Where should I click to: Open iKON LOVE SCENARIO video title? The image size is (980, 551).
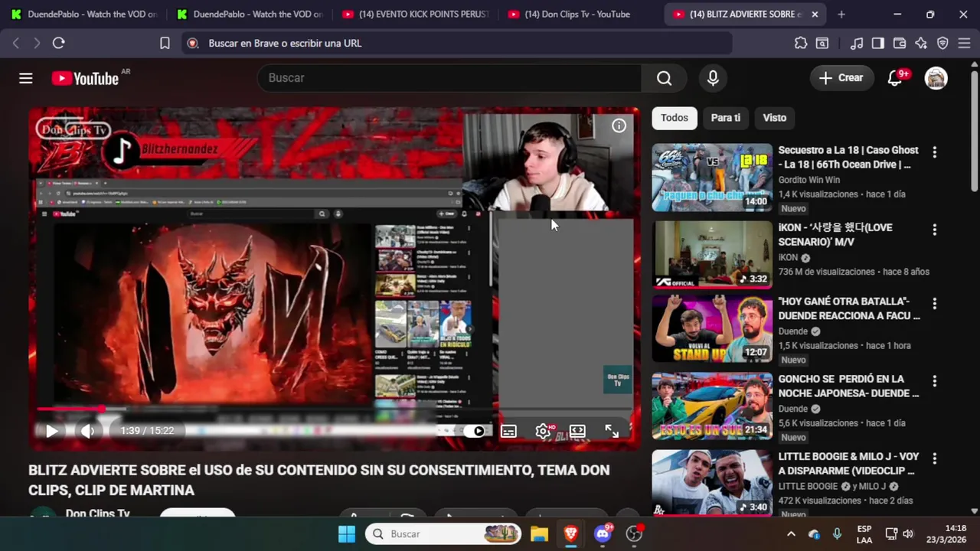[835, 234]
